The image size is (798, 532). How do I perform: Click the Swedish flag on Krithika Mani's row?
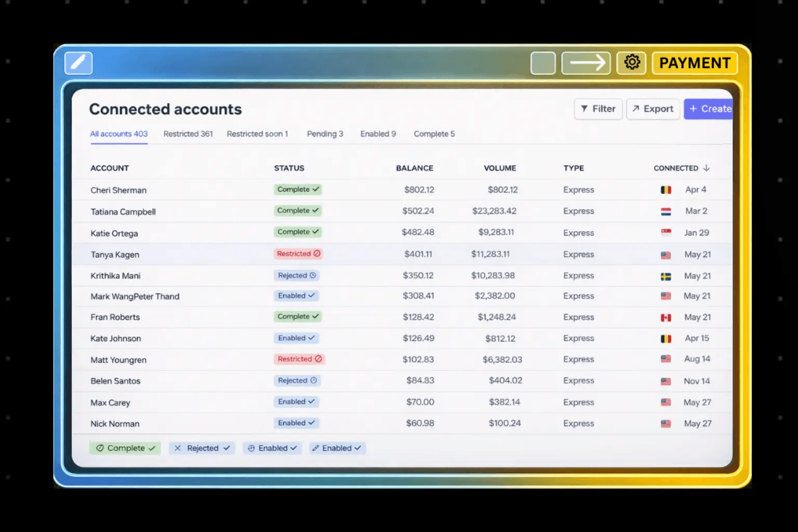pyautogui.click(x=666, y=275)
